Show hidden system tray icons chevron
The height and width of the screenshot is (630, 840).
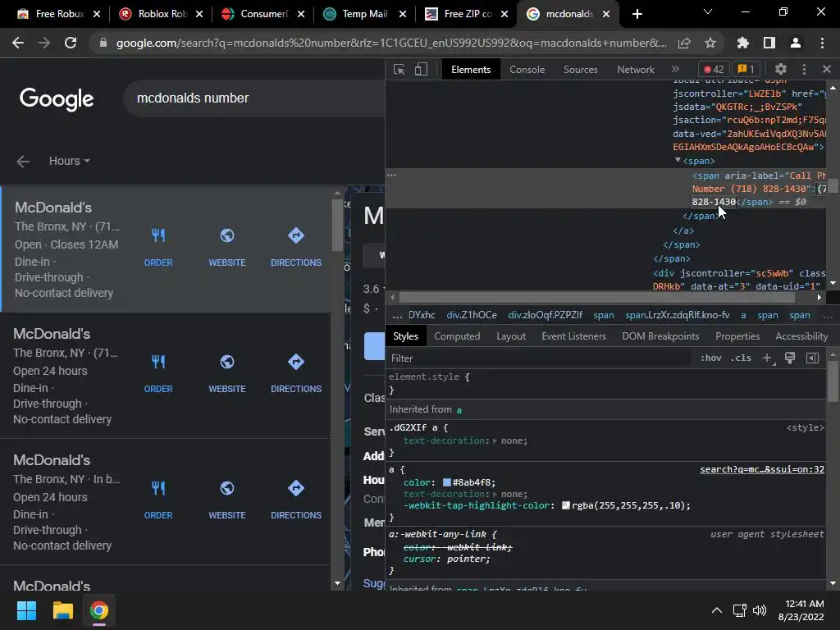(x=716, y=610)
